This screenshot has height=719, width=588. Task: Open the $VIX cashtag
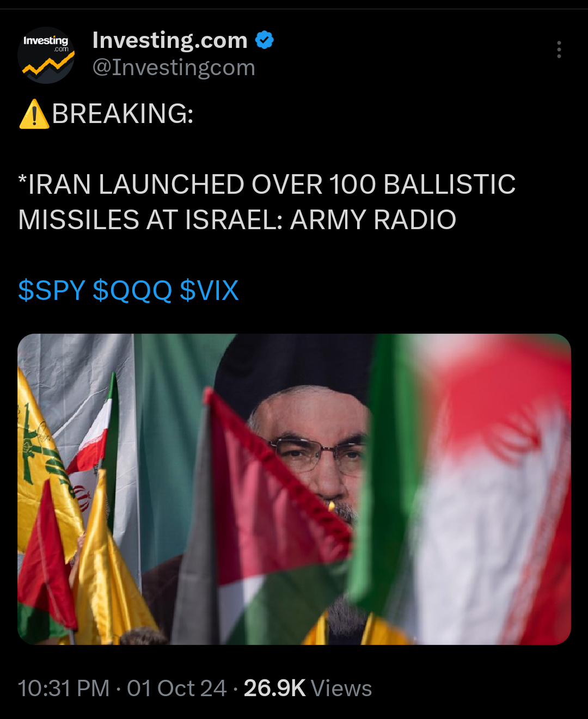(209, 290)
